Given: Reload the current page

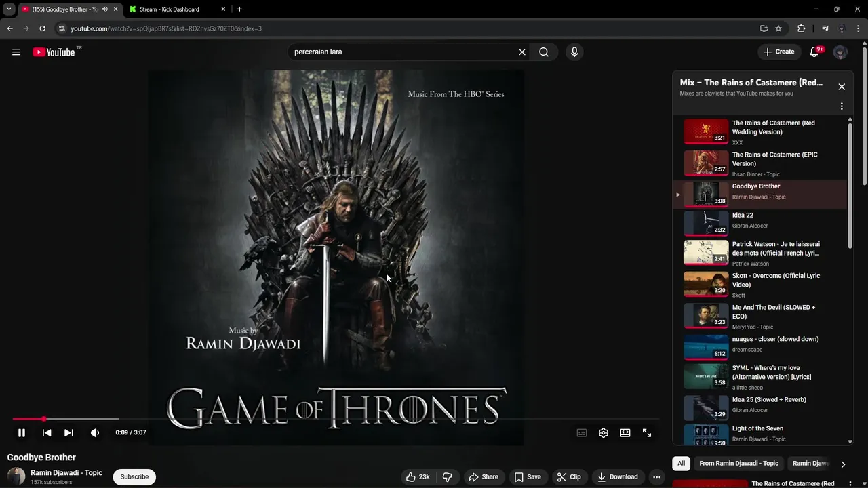Looking at the screenshot, I should click(42, 28).
